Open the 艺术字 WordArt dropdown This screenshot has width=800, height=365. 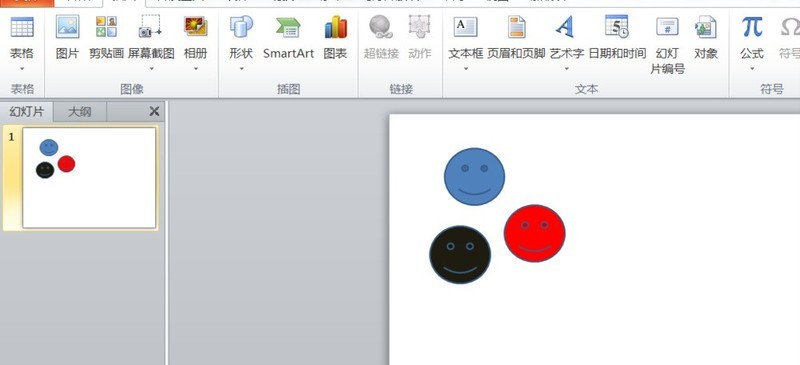click(x=566, y=68)
